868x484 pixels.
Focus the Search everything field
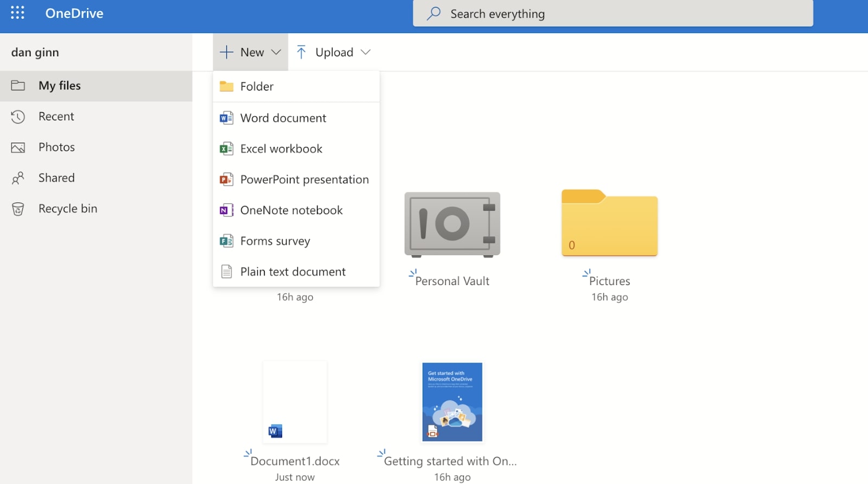(613, 14)
